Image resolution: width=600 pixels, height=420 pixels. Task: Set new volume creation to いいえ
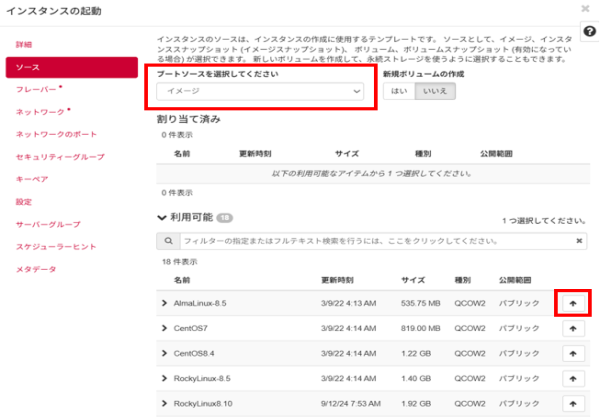(x=436, y=91)
